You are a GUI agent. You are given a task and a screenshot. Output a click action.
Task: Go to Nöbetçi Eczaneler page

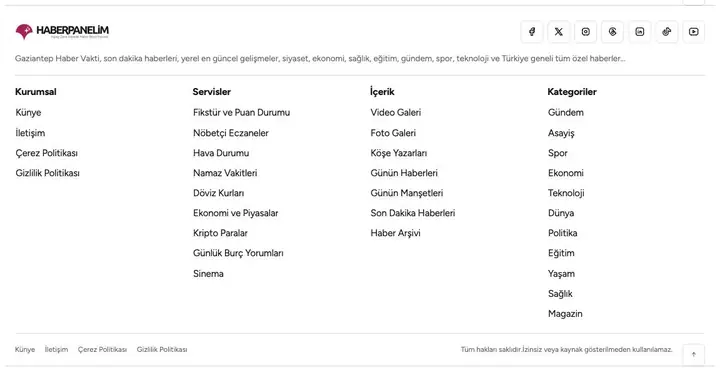pyautogui.click(x=231, y=133)
